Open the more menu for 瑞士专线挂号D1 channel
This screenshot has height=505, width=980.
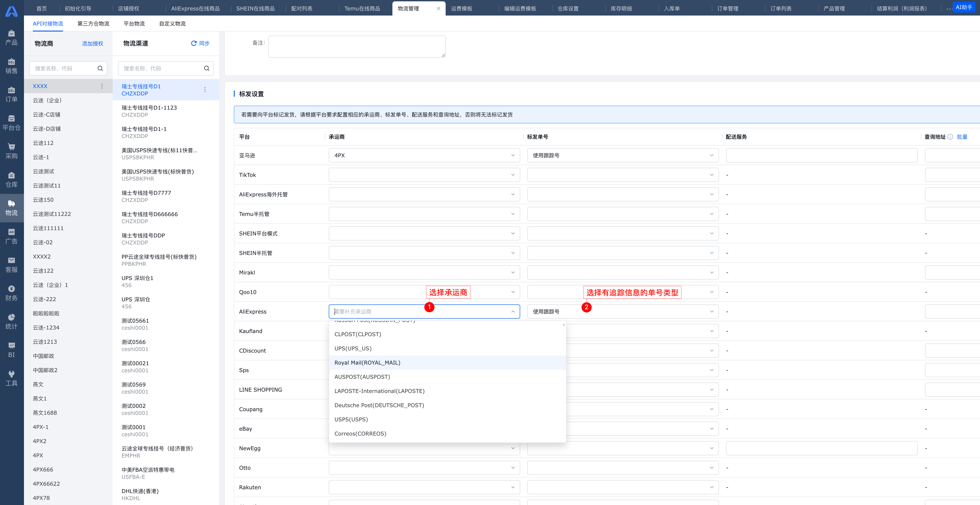pyautogui.click(x=205, y=90)
